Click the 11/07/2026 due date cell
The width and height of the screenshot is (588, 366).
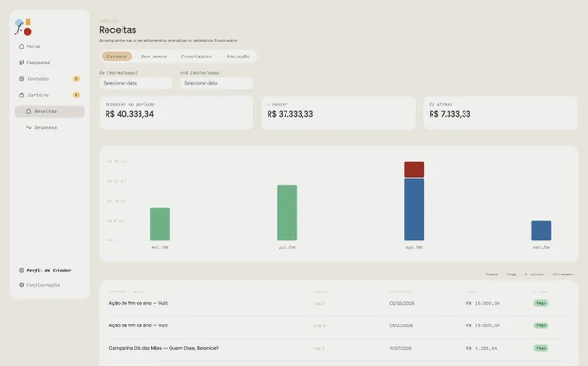pyautogui.click(x=400, y=348)
